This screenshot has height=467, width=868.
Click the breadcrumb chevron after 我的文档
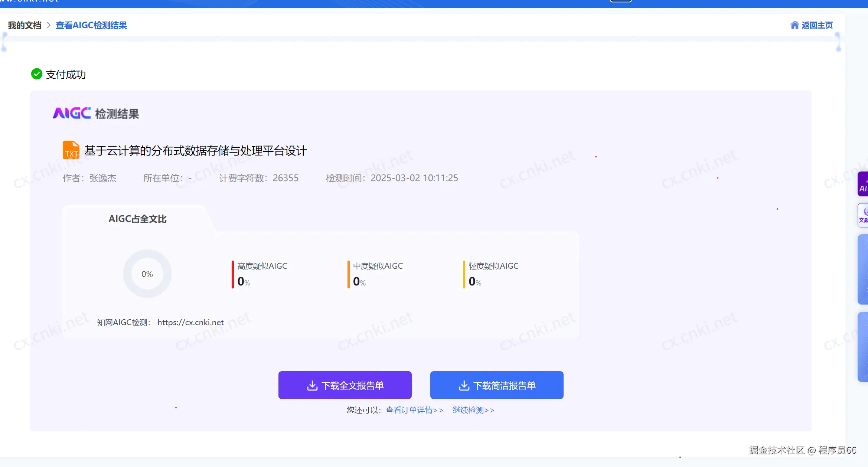[49, 25]
